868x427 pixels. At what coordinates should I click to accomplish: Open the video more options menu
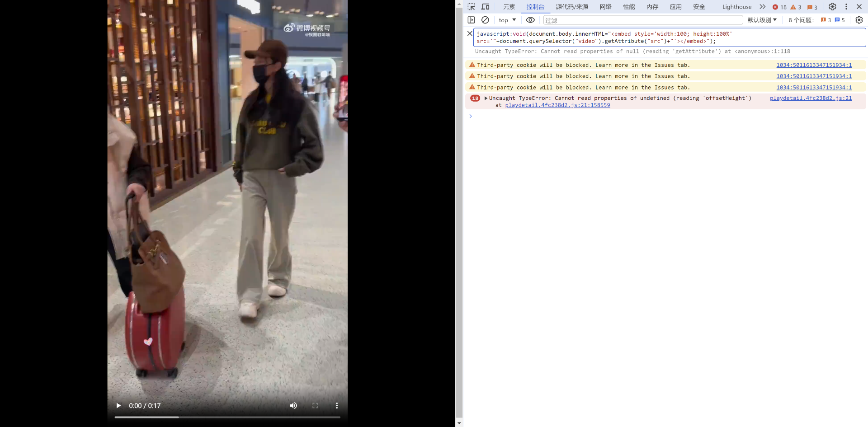point(337,406)
